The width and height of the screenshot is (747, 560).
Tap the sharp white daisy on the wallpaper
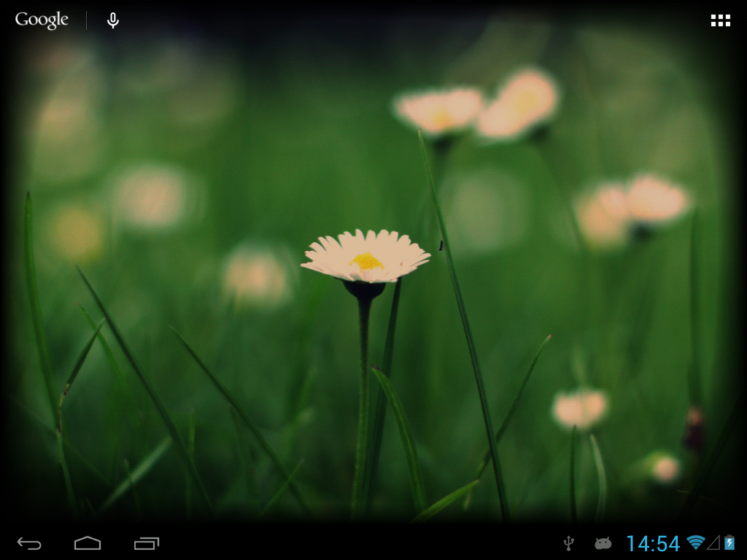(365, 256)
